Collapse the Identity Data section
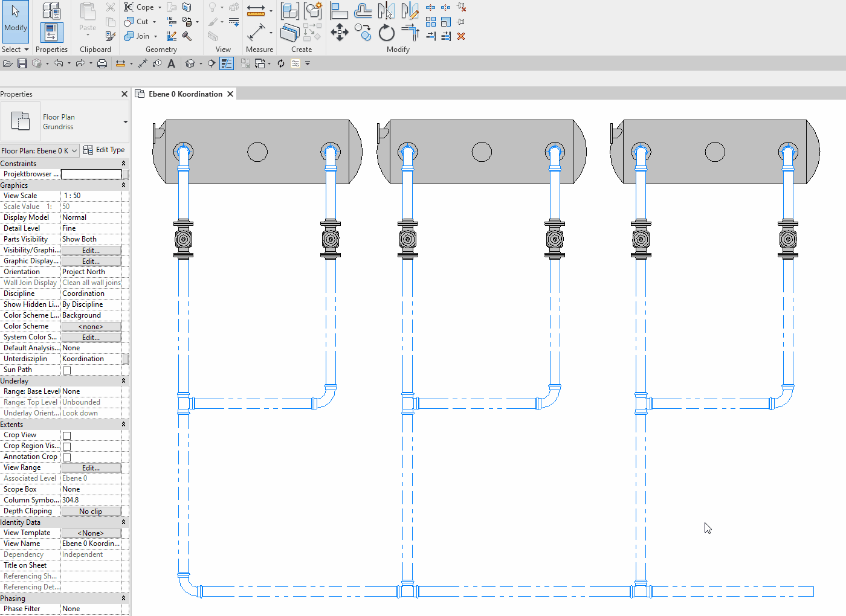This screenshot has width=846, height=616. (x=124, y=522)
